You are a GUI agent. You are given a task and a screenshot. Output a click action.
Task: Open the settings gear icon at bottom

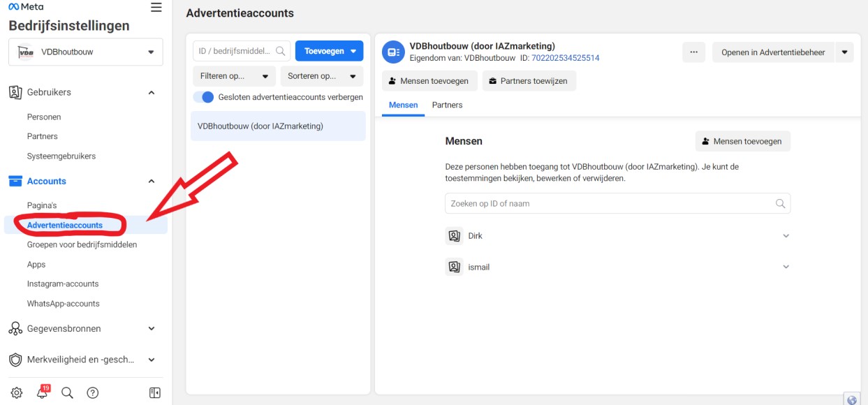[x=17, y=392]
